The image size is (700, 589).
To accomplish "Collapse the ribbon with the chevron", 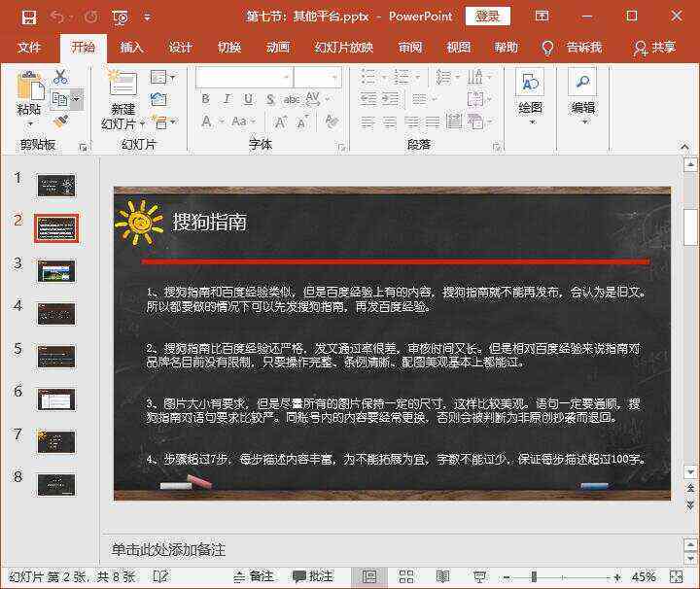I will point(684,146).
